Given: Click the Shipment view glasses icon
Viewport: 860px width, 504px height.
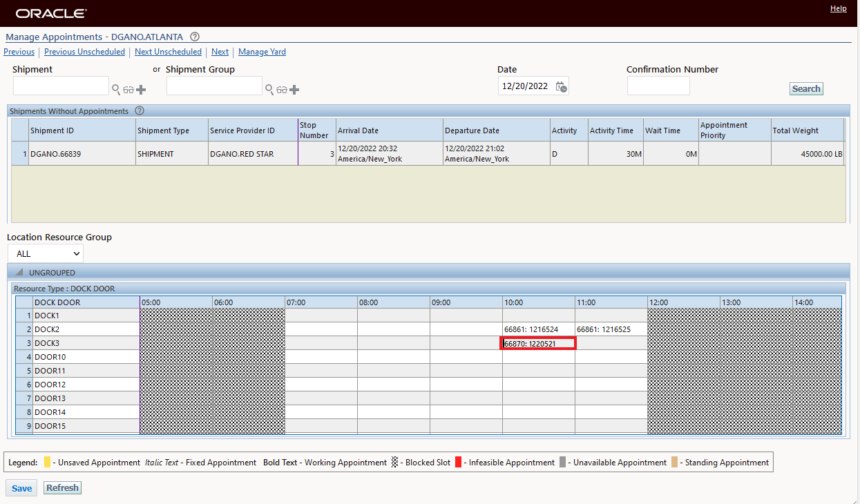Looking at the screenshot, I should [128, 90].
